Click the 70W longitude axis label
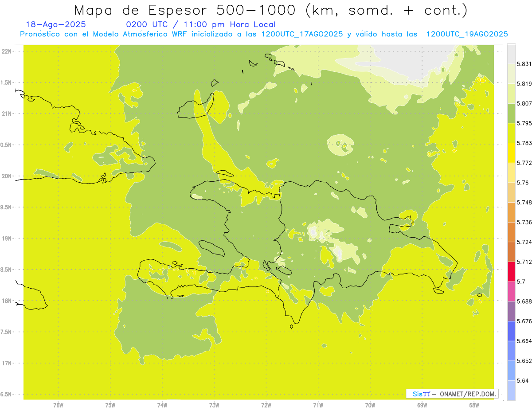Screen dimensions: 532x411 (370, 405)
